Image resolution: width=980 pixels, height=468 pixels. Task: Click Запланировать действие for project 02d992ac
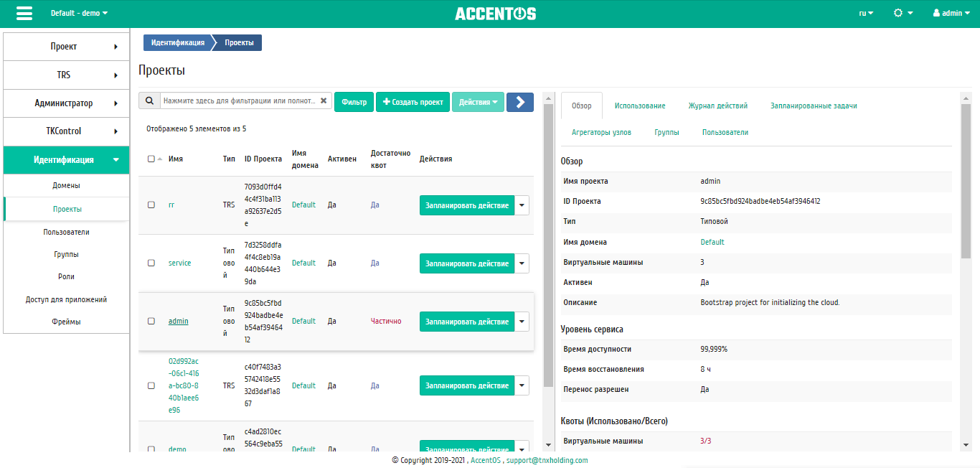[467, 385]
